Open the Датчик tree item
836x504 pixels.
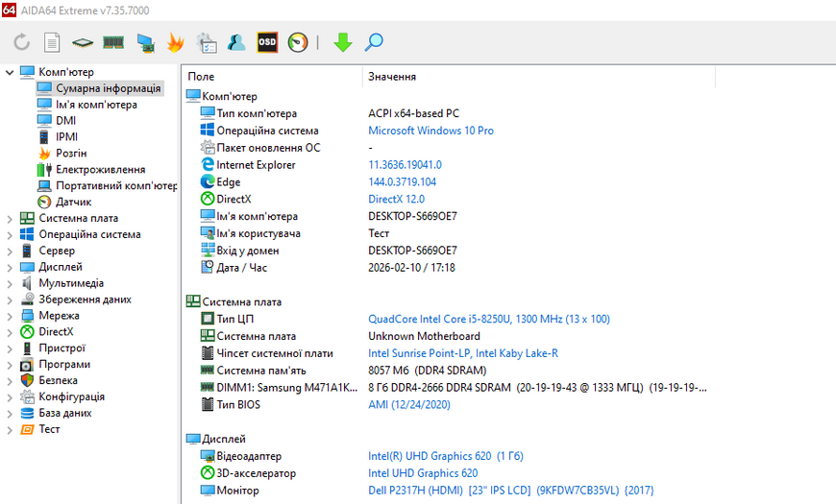[74, 202]
